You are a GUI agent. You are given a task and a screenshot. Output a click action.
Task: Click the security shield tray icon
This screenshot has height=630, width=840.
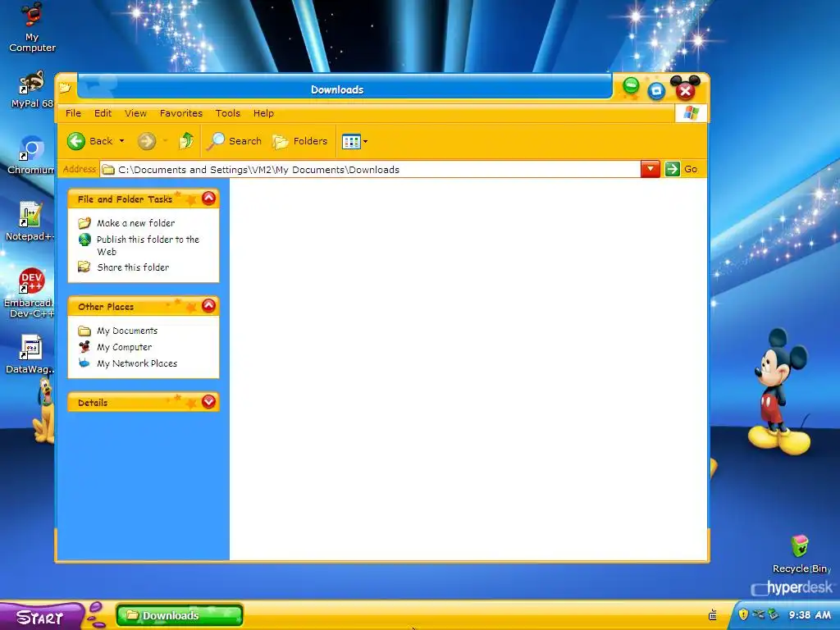click(743, 614)
